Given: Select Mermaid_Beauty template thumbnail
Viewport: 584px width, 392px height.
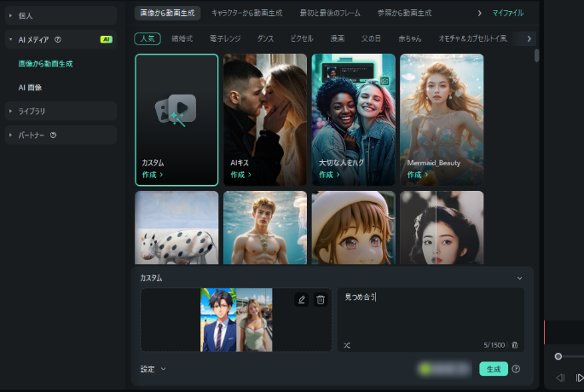Looking at the screenshot, I should [442, 120].
